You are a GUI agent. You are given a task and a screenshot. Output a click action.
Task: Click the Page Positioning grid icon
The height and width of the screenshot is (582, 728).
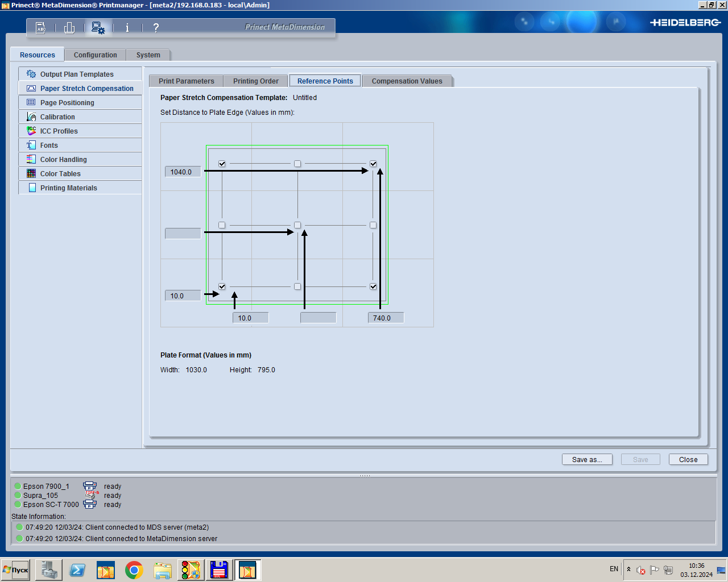click(x=31, y=103)
